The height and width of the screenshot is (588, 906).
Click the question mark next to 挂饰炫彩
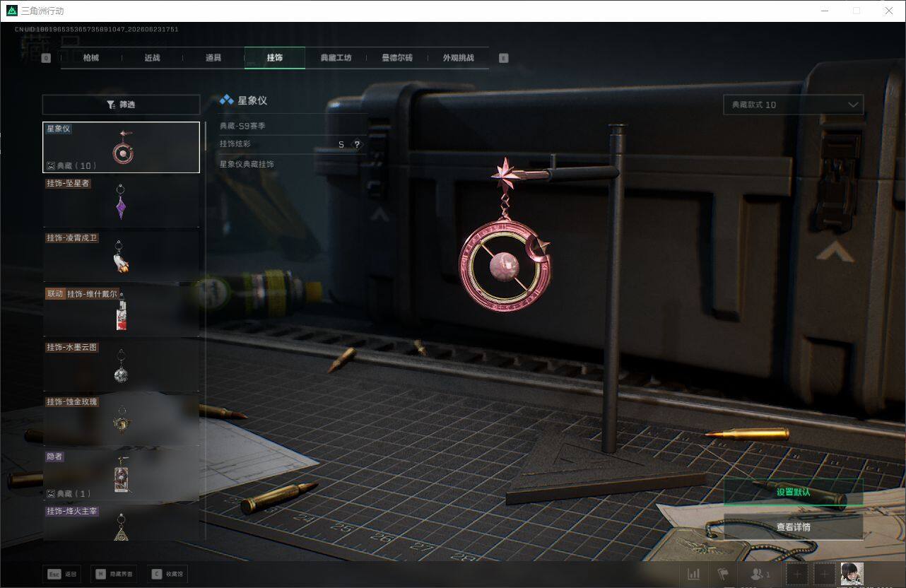[357, 144]
